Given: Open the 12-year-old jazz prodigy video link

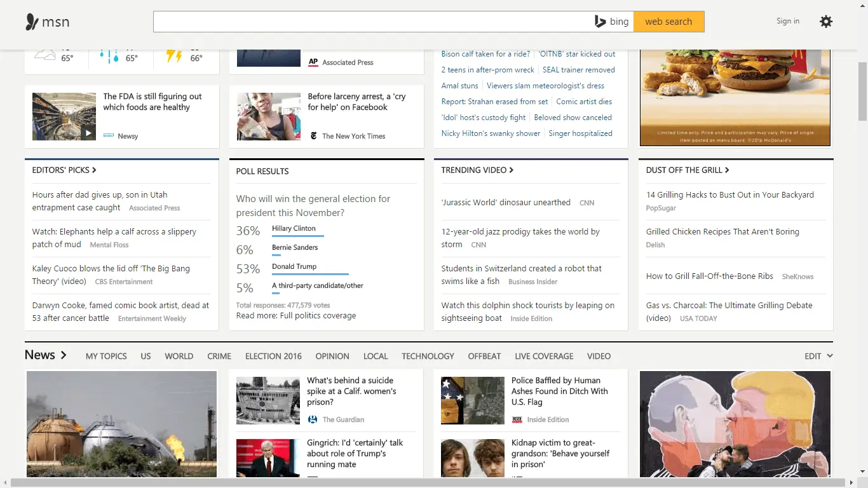Looking at the screenshot, I should pyautogui.click(x=520, y=238).
